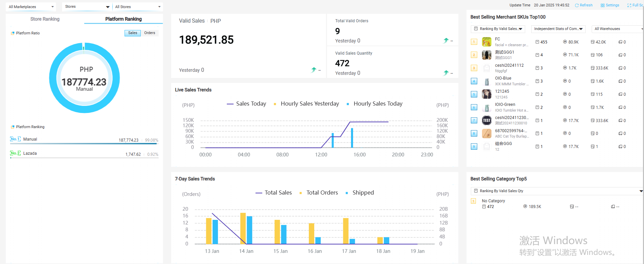Image resolution: width=644 pixels, height=264 pixels.
Task: Click the stock icon showing 42.0K
Action: pos(593,42)
